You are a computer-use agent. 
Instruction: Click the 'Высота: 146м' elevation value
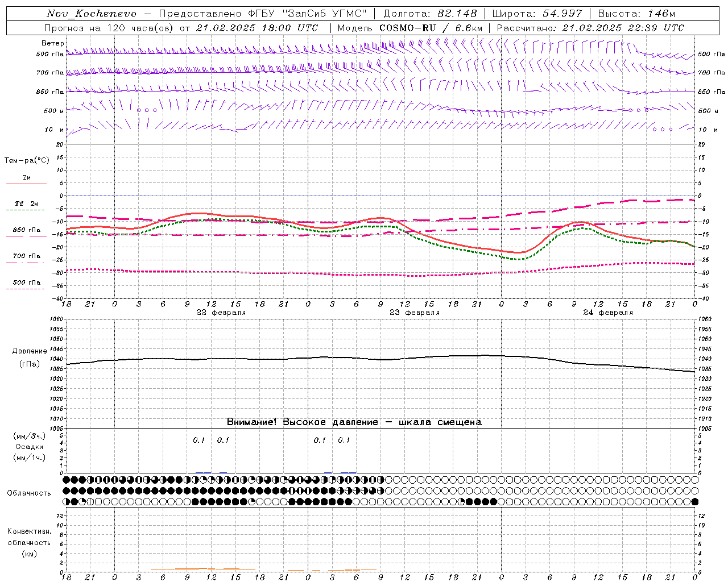tap(636, 14)
